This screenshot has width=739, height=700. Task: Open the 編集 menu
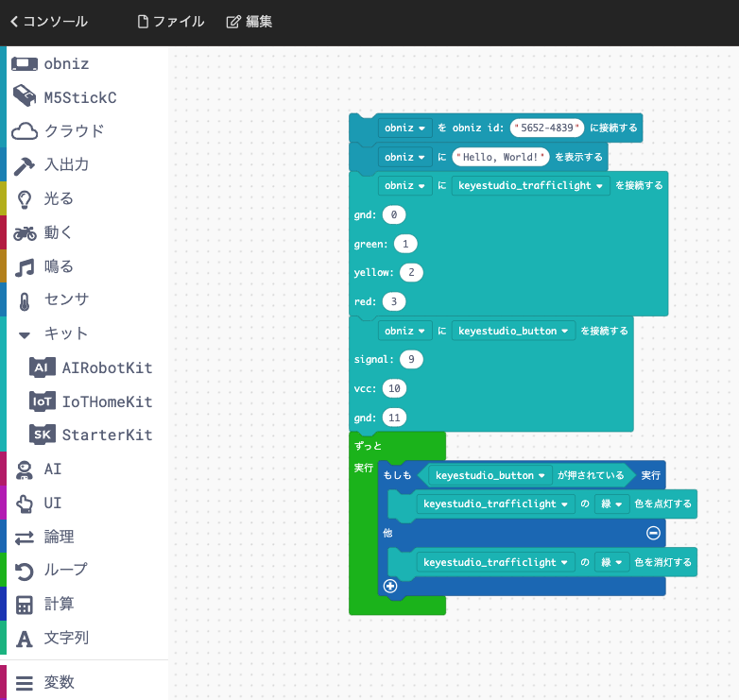tap(249, 22)
